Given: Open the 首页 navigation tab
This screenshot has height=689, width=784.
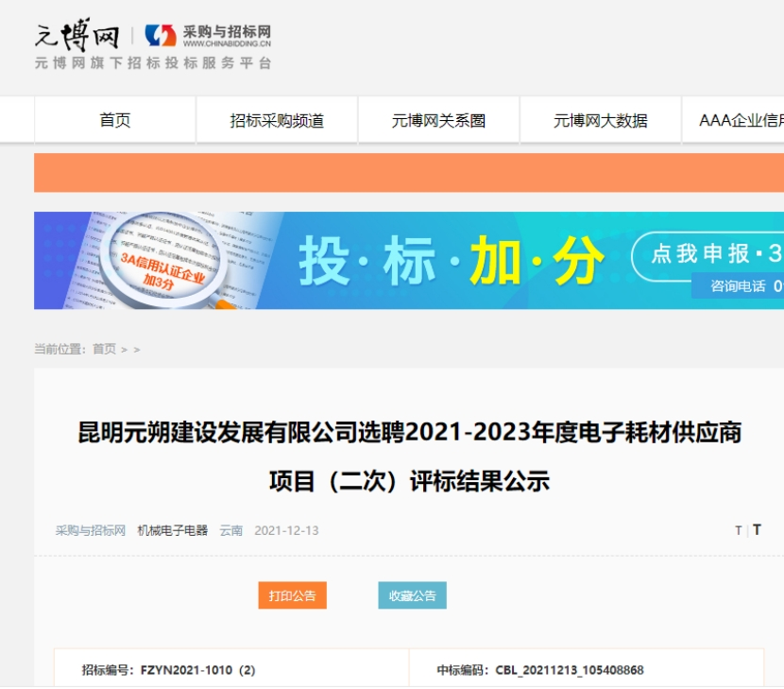Looking at the screenshot, I should tap(115, 120).
